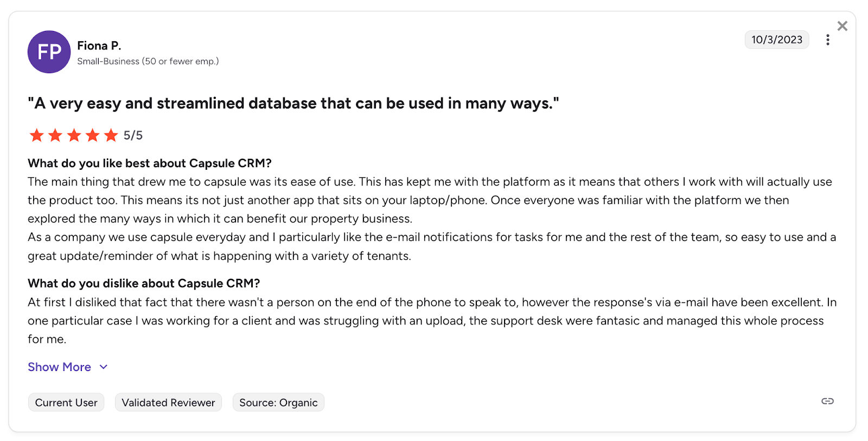Click the review title quote text
Image resolution: width=868 pixels, height=441 pixels.
(293, 103)
